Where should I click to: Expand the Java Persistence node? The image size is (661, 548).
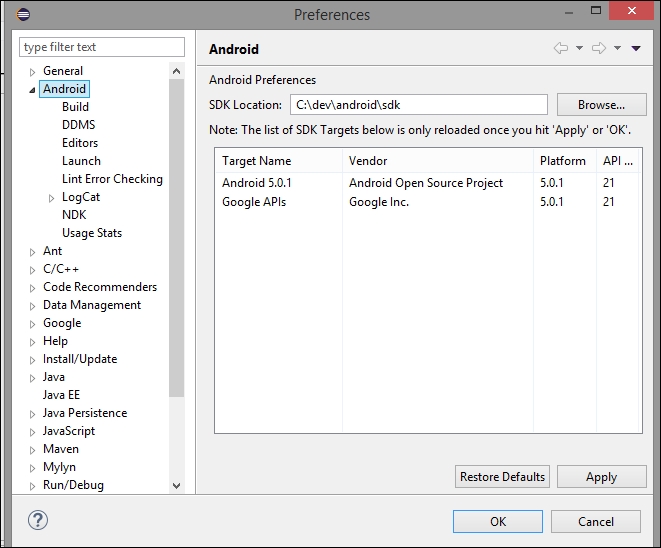coord(32,414)
